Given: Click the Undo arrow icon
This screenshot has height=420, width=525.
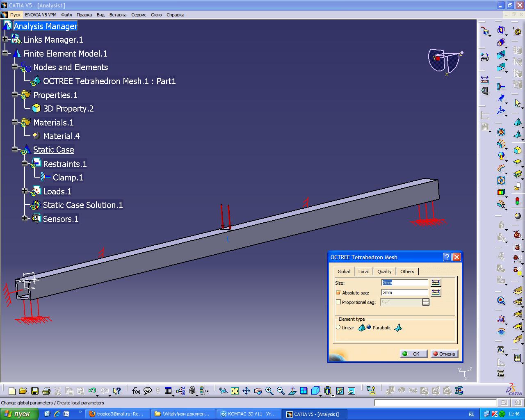Looking at the screenshot, I should [x=92, y=391].
